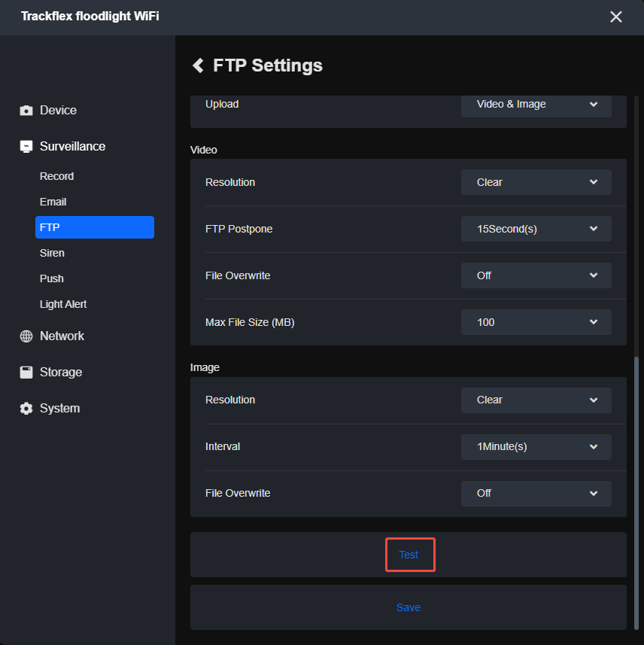Open the Image File Overwrite dropdown
Image resolution: width=644 pixels, height=645 pixels.
click(536, 493)
